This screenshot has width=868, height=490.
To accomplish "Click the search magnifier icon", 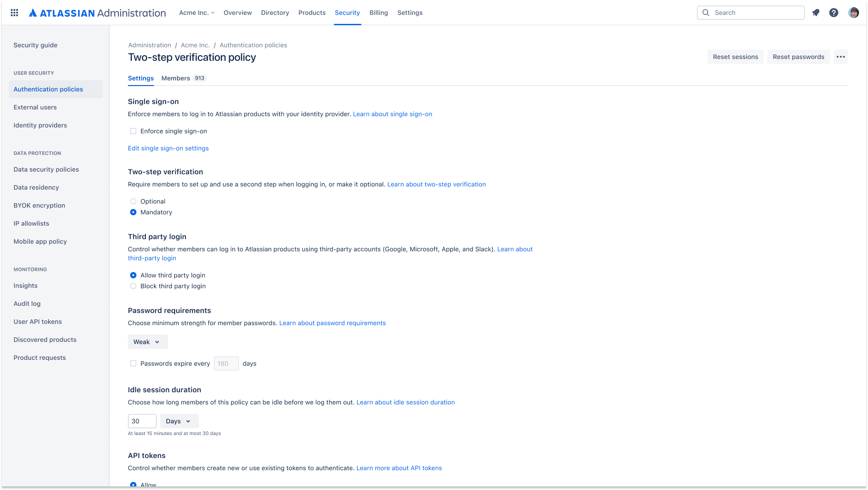I will click(x=705, y=13).
